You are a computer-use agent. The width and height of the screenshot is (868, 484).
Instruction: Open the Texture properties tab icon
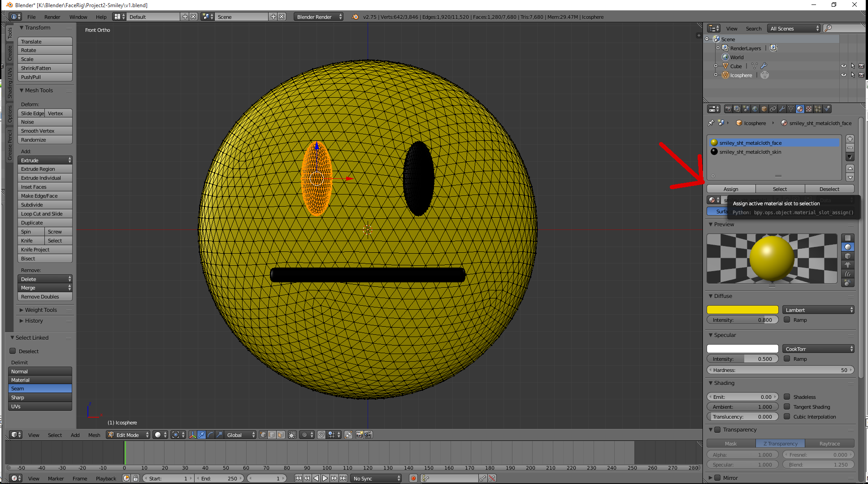coord(809,109)
